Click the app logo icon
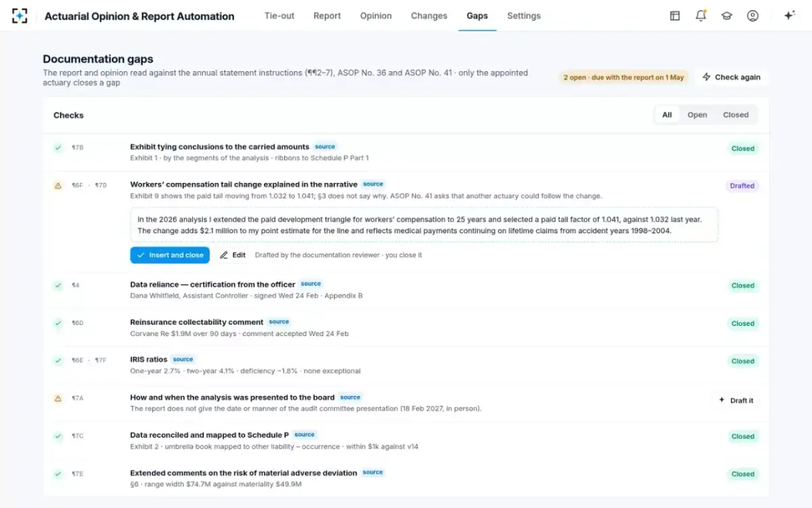Screen dimensions: 812x508 coord(20,16)
